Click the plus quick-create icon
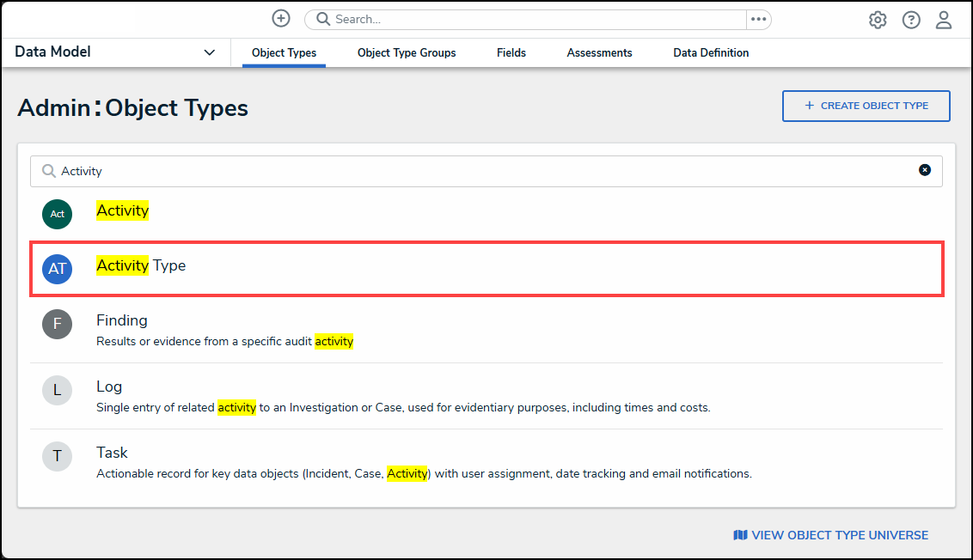Screen dimensions: 973x560 (x=281, y=19)
